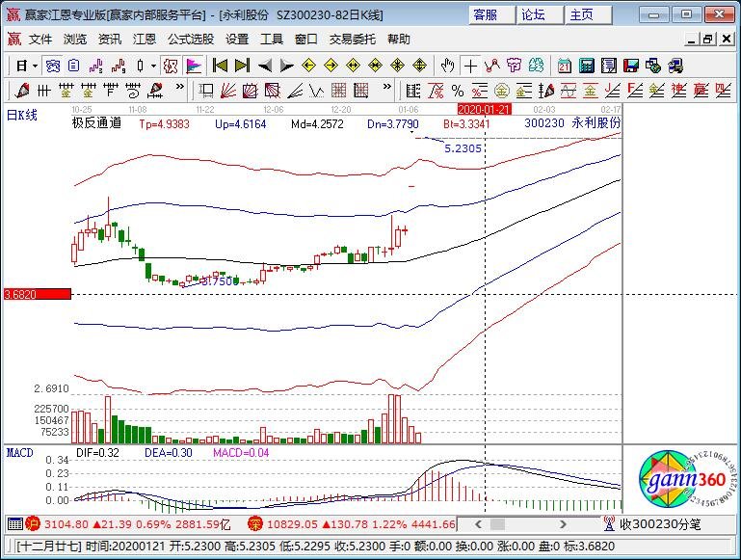The width and height of the screenshot is (741, 560).
Task: Toggle the blue 窗 window-layout toolbar button
Action: coord(52,66)
